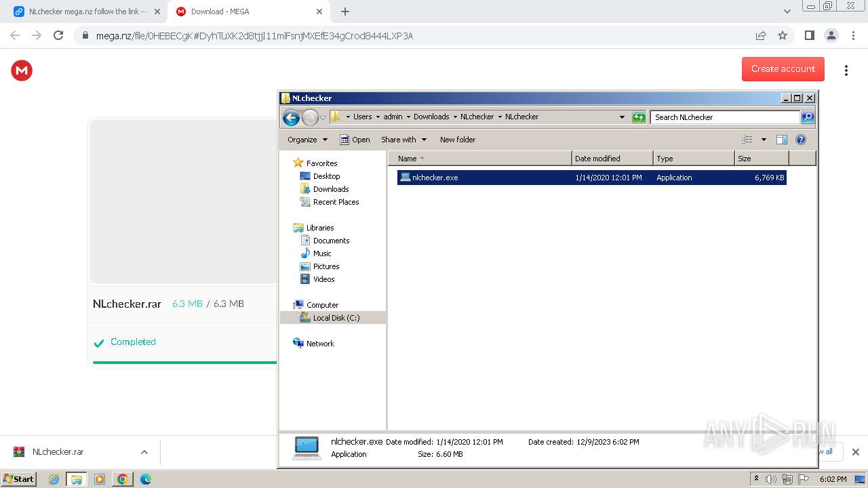
Task: Open Internet Explorer from the taskbar
Action: 54,479
